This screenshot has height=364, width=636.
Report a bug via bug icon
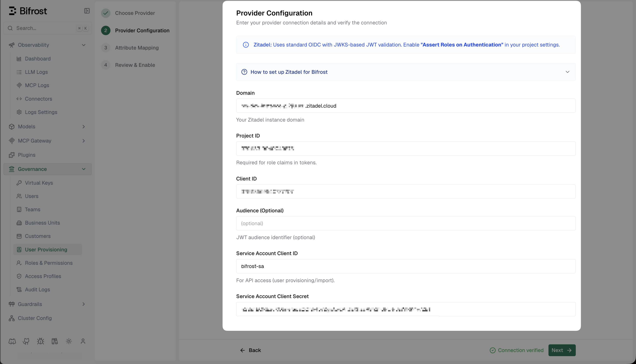click(41, 341)
